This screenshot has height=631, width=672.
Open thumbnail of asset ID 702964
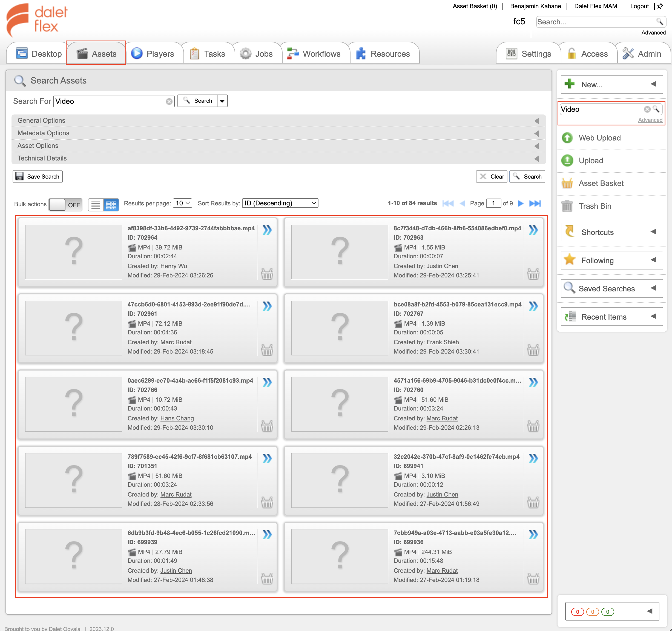click(x=73, y=252)
